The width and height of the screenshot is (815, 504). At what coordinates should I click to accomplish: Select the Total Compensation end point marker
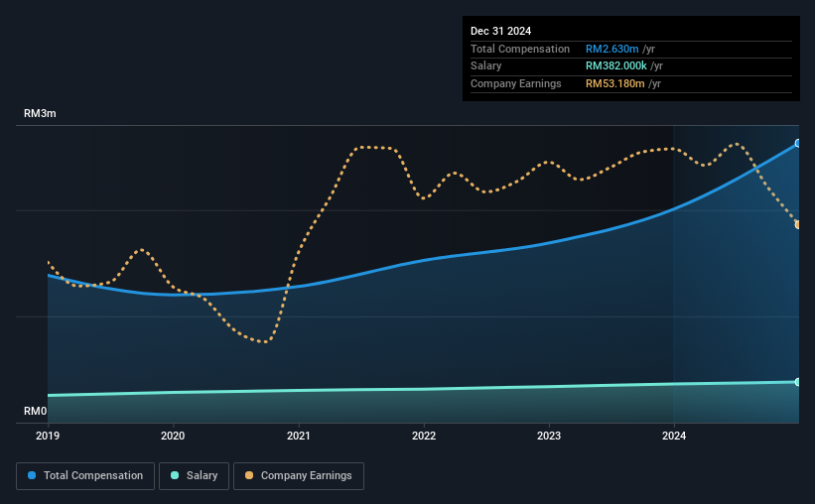[x=797, y=144]
